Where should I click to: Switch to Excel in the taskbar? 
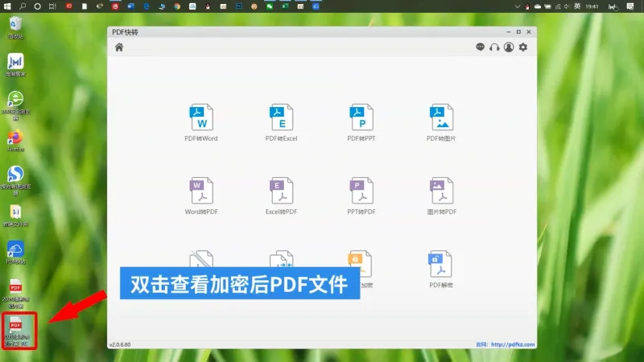[x=285, y=6]
